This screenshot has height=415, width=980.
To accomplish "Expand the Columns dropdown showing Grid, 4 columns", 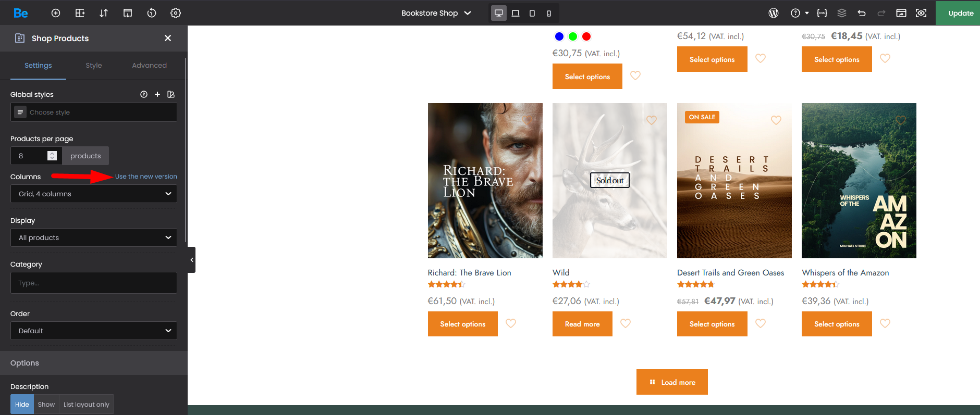I will (94, 194).
